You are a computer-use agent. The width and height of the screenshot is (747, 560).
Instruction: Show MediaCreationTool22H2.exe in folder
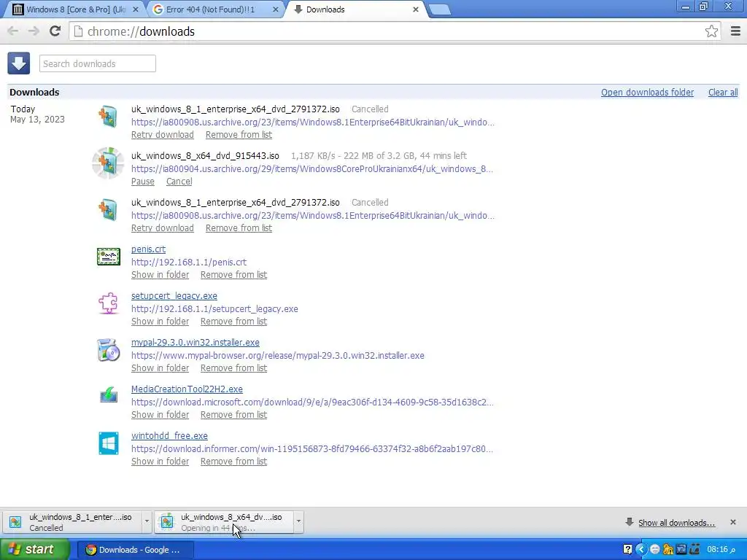(x=160, y=415)
